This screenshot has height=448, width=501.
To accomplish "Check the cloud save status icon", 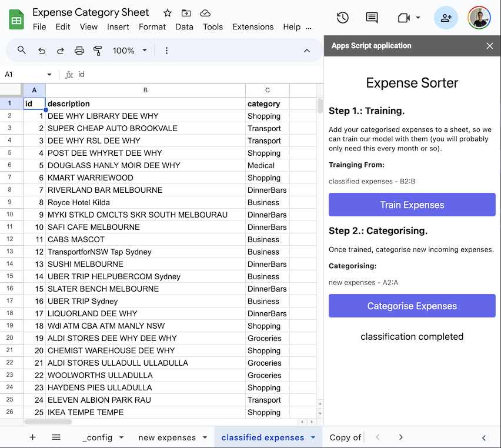I will coord(205,13).
